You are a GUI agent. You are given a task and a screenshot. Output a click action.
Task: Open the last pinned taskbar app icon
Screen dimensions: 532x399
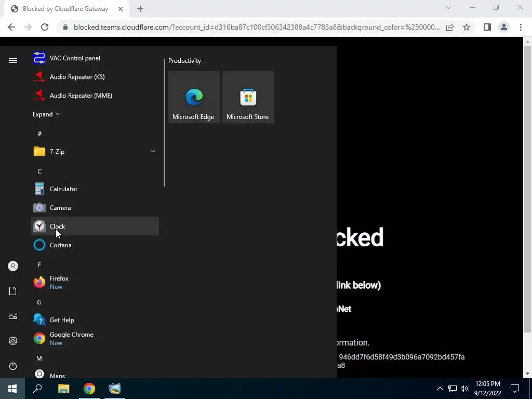tap(115, 389)
